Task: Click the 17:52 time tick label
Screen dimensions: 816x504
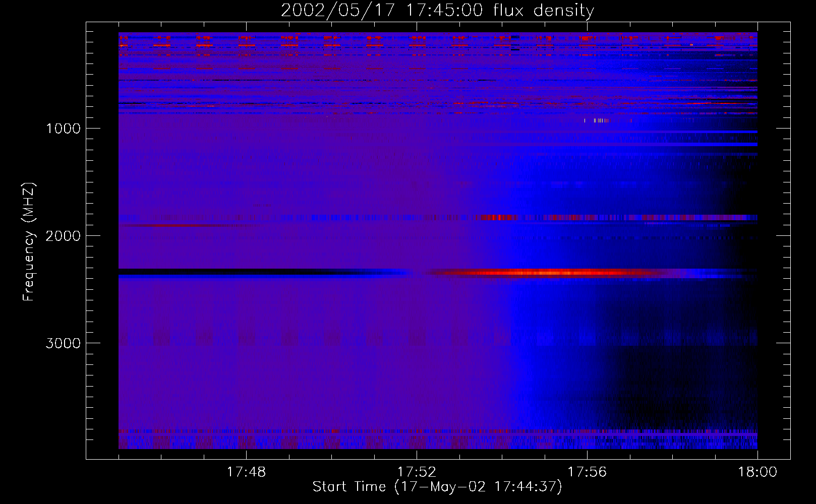Action: [417, 472]
